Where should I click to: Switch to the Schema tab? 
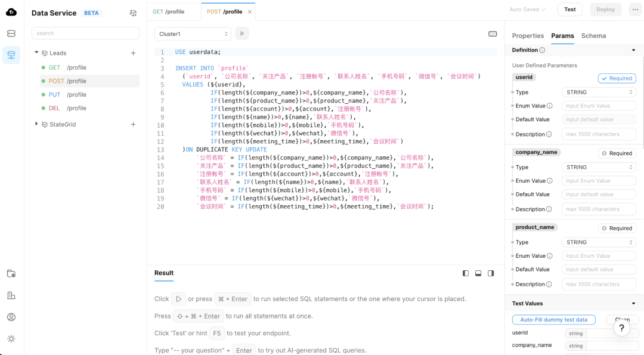(593, 36)
